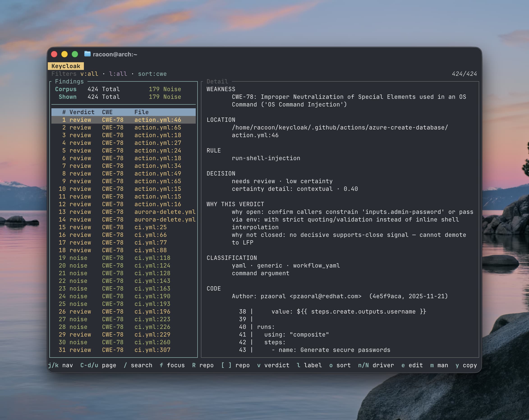
Task: Select finding row 17 ci.yml:77
Action: tap(123, 242)
